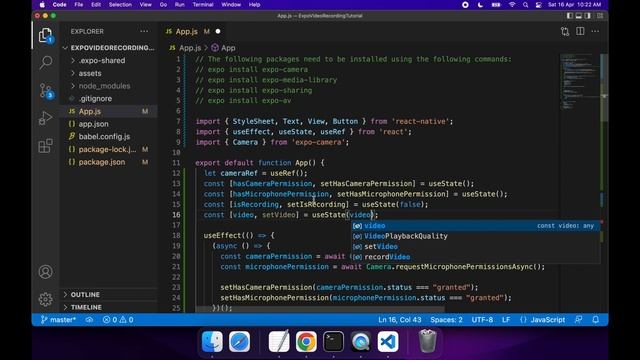This screenshot has height=360, width=640.
Task: Open the editor more actions menu
Action: (595, 31)
